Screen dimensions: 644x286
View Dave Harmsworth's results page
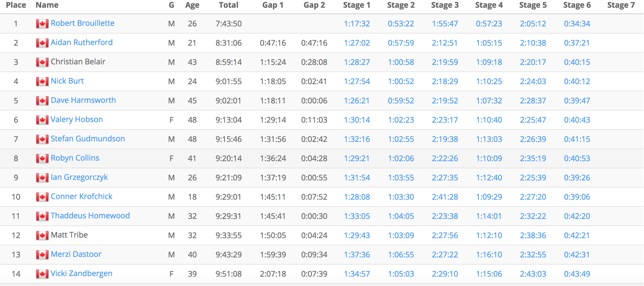(x=83, y=100)
